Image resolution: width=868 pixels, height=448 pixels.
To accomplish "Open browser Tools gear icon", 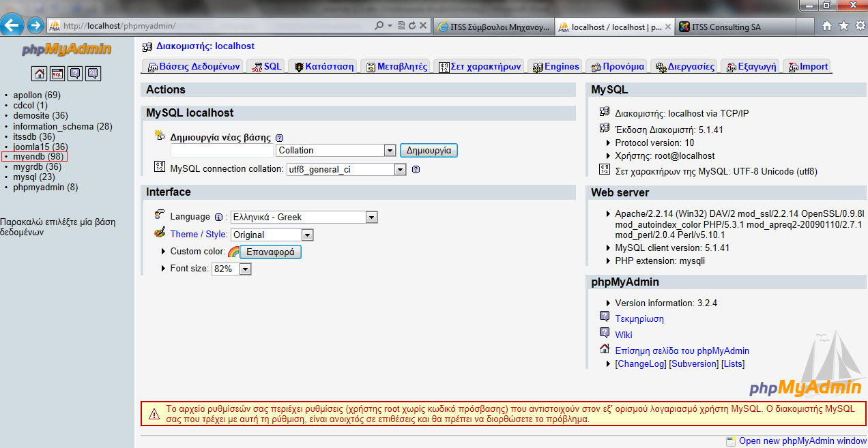I will click(859, 26).
